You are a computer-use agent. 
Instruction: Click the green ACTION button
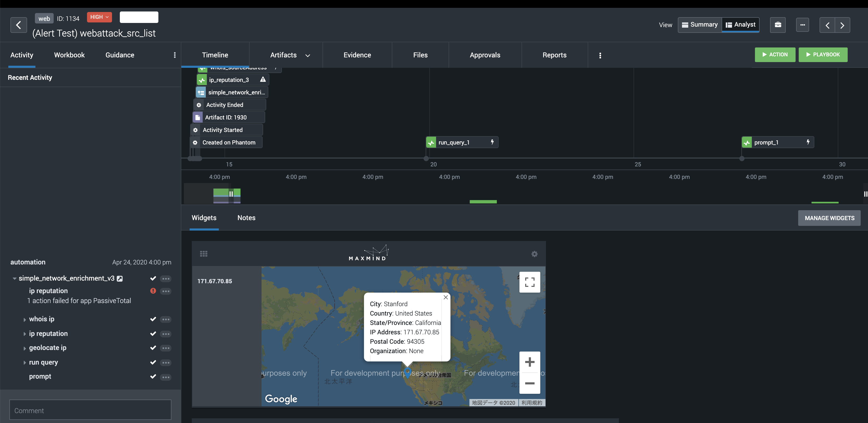point(775,55)
